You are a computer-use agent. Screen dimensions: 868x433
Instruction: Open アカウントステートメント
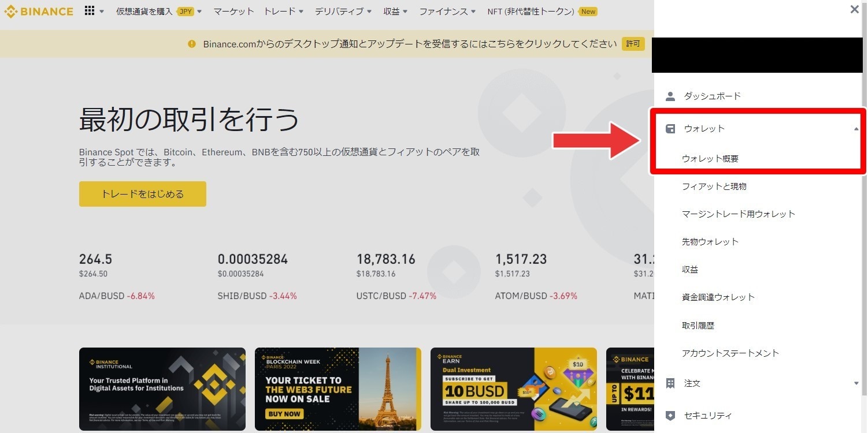(x=730, y=353)
